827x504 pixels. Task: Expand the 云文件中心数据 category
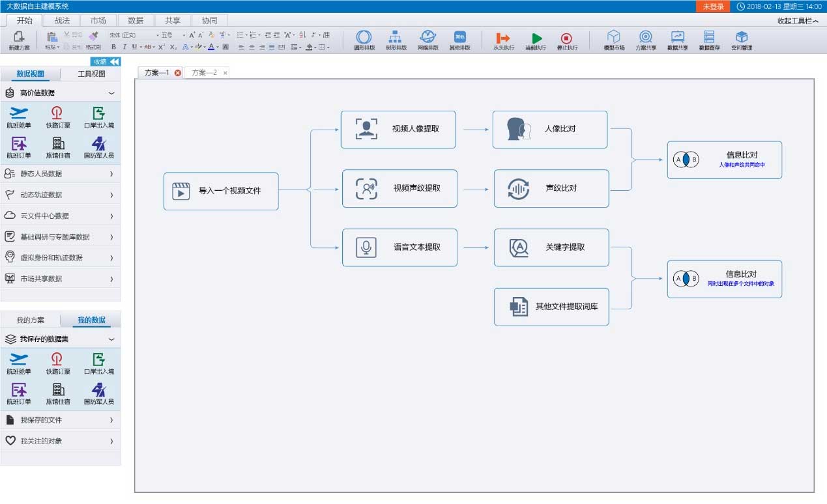point(60,216)
